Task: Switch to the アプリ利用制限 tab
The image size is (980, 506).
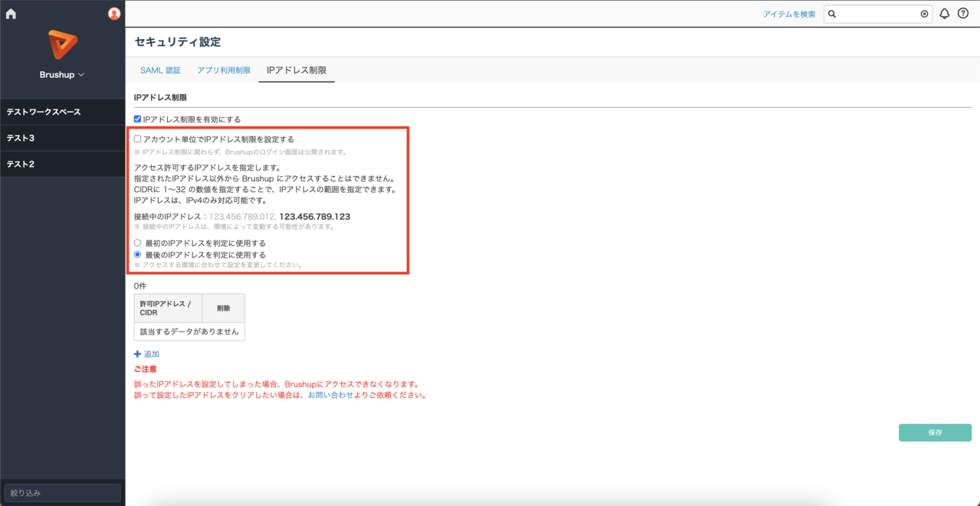Action: pyautogui.click(x=223, y=69)
